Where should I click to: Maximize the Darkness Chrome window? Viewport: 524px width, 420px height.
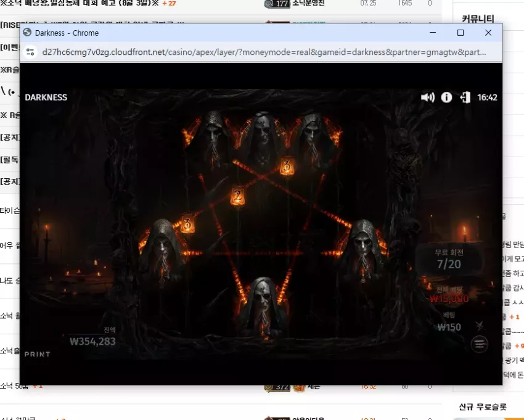point(461,33)
